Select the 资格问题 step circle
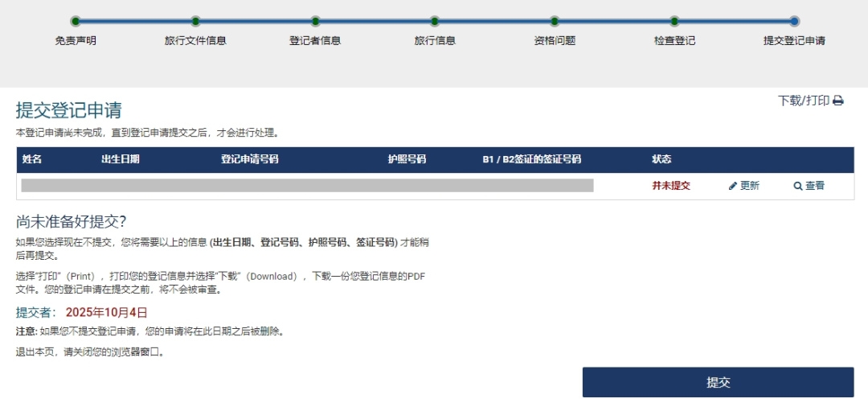868x415 pixels. pyautogui.click(x=555, y=22)
